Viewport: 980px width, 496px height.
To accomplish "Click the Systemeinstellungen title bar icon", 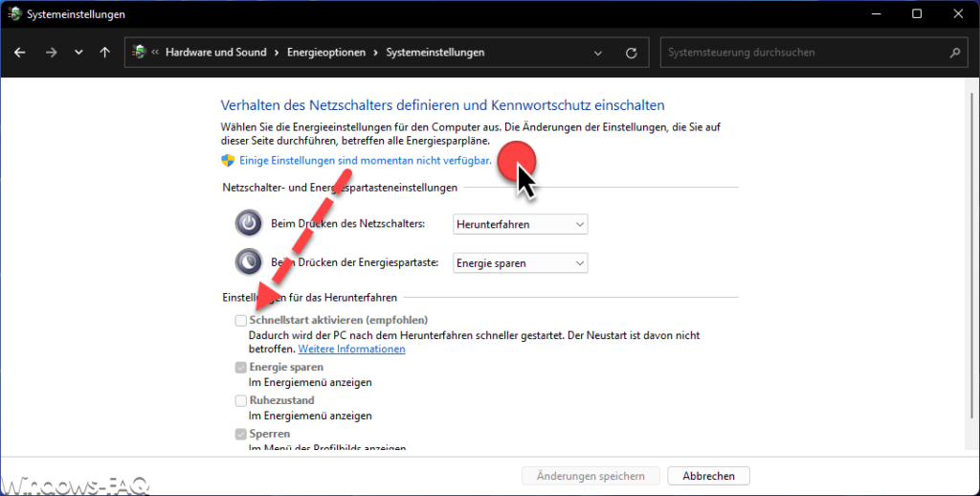I will (15, 13).
